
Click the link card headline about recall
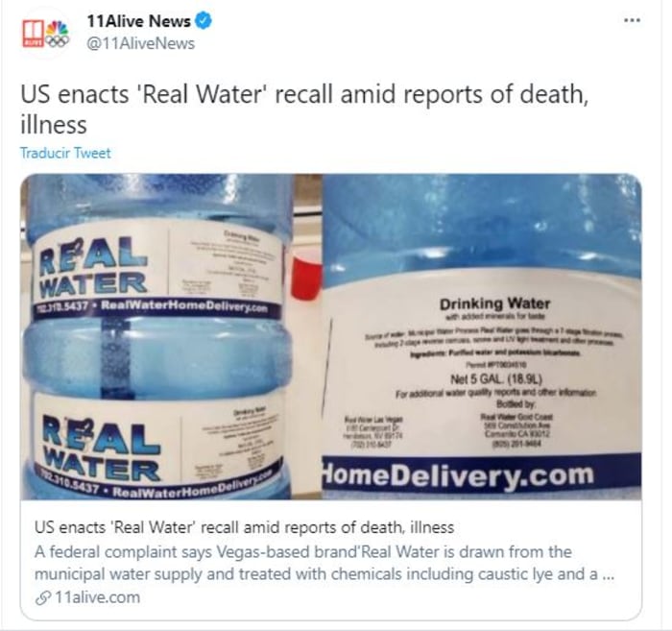(x=244, y=527)
